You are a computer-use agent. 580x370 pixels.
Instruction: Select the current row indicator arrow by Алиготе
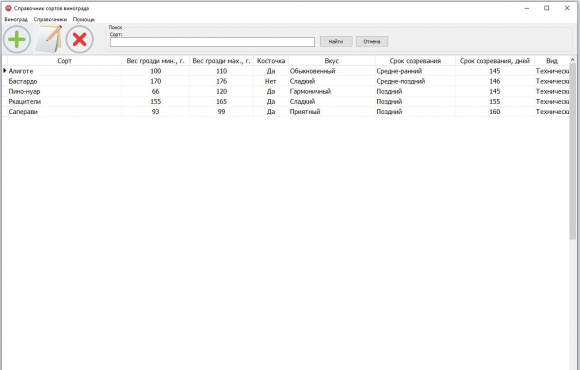[4, 71]
